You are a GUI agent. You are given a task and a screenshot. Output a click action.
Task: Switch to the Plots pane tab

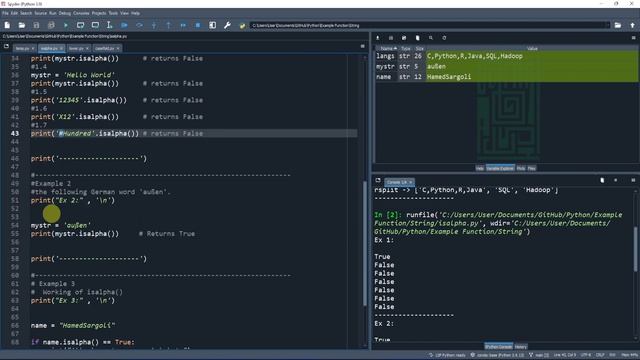pos(521,168)
